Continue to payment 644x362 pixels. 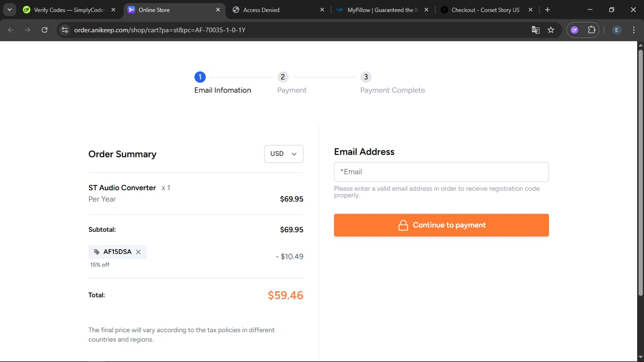pyautogui.click(x=441, y=225)
